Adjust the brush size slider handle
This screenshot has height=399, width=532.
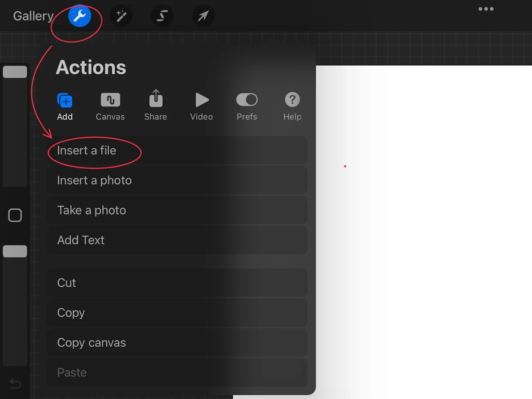(x=15, y=72)
